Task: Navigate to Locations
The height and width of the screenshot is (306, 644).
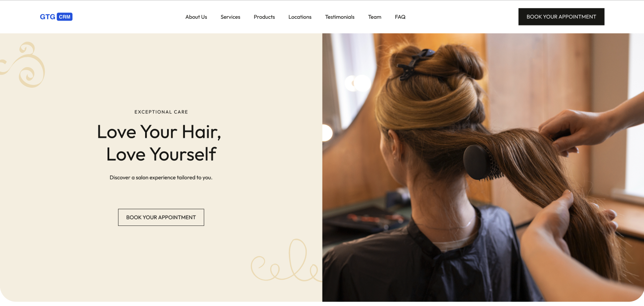Action: pyautogui.click(x=300, y=17)
